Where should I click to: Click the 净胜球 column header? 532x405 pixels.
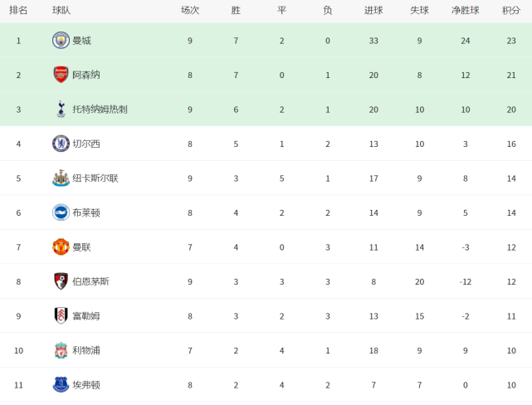coord(465,11)
